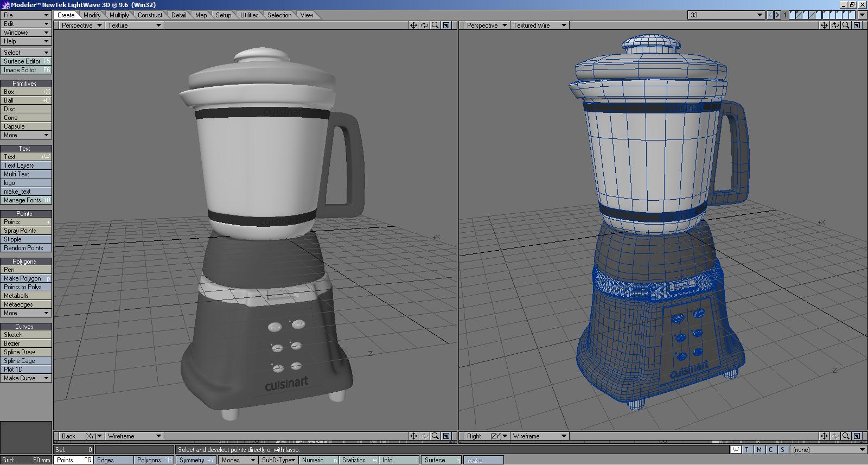Click pan icon in top-left perspective viewport

tap(413, 26)
